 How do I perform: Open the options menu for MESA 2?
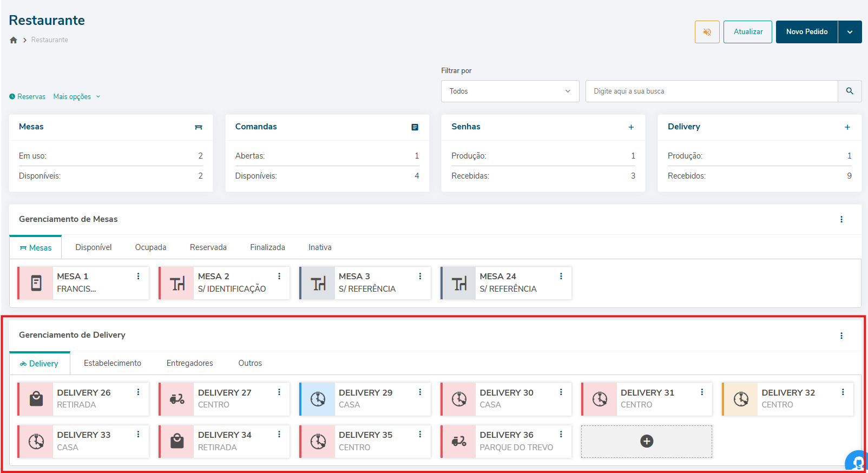tap(279, 276)
